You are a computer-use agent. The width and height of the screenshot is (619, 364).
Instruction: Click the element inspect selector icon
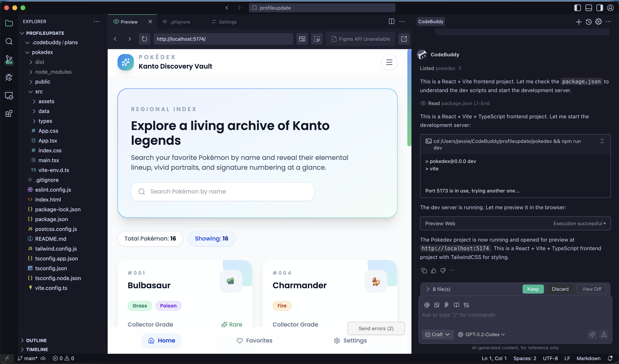tap(317, 39)
